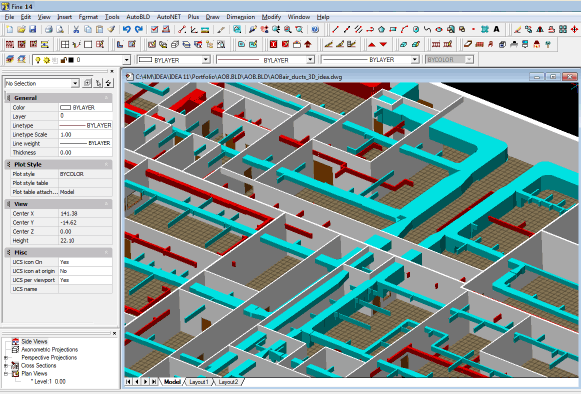
Task: Select Axonometric Projections in the views tree
Action: [49, 350]
